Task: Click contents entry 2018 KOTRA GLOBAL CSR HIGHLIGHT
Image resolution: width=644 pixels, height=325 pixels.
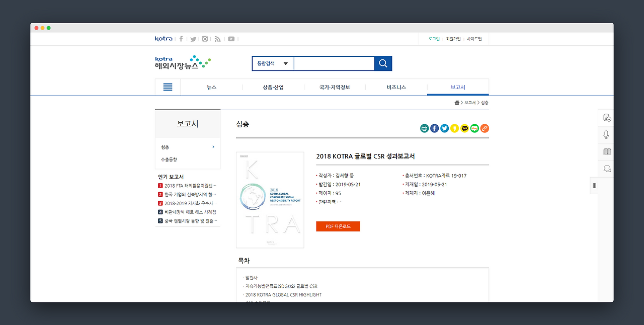Action: pos(283,295)
